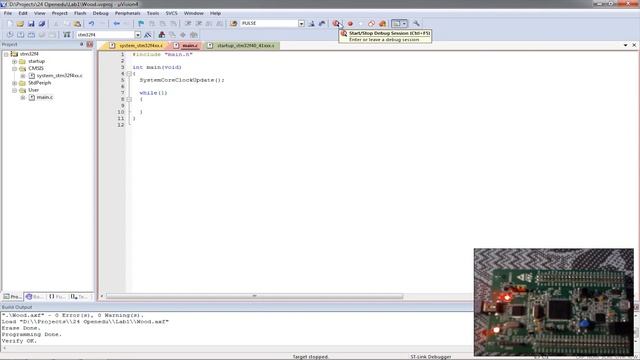Screen dimensions: 640x360
Task: Download code to flash with the LOAD icon
Action: click(67, 35)
